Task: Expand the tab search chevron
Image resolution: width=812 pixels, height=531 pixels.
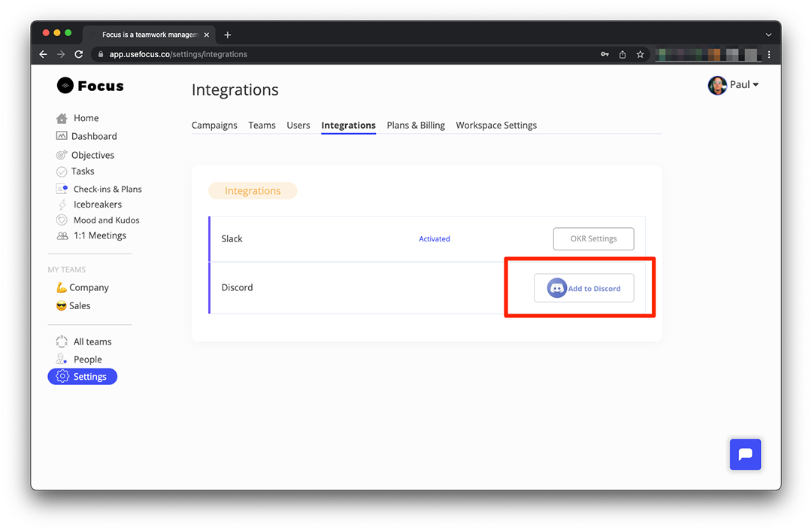Action: [x=768, y=35]
